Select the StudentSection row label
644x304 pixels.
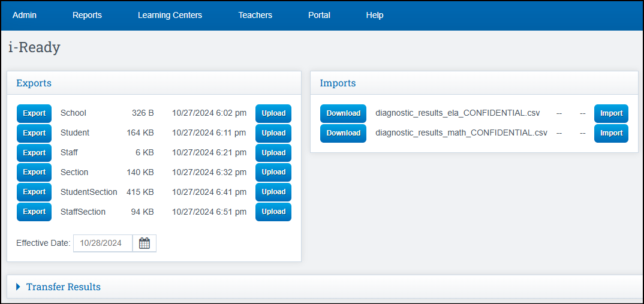click(89, 192)
